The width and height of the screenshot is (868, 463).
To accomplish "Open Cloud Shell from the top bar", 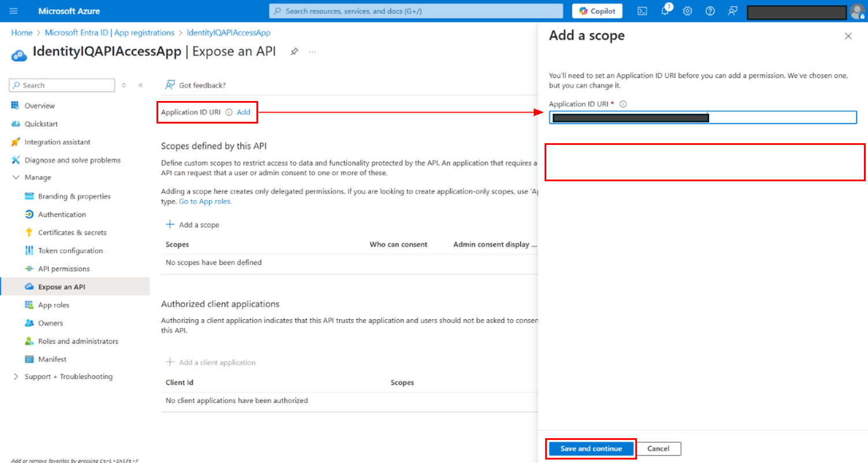I will point(642,11).
